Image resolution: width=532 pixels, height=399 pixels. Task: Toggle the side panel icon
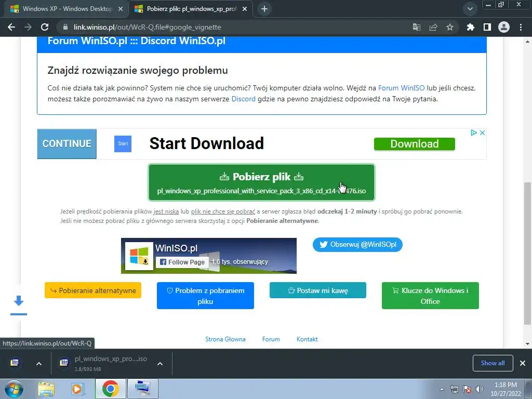[x=487, y=27]
